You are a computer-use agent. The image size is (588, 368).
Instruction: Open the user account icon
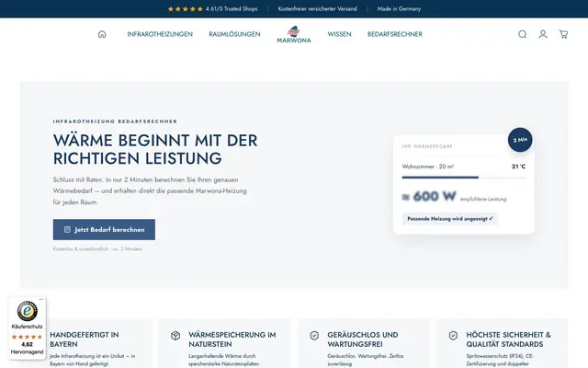pos(543,34)
